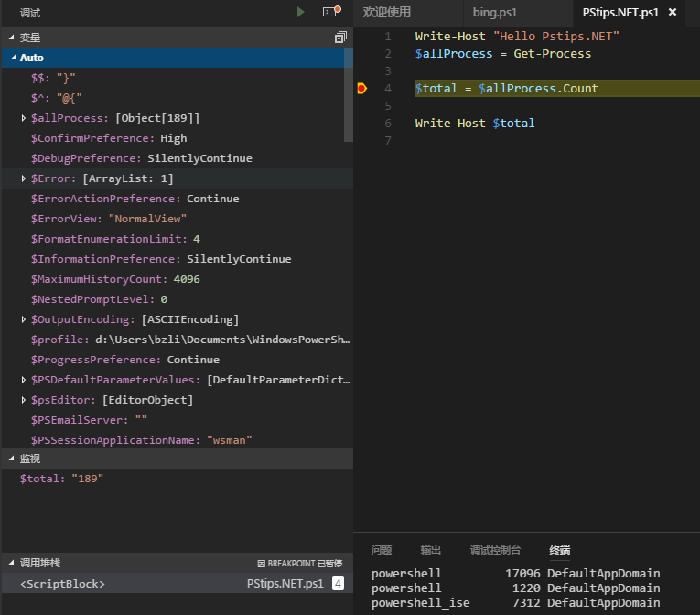
Task: Switch to the bing.ps1 tab
Action: pos(495,13)
